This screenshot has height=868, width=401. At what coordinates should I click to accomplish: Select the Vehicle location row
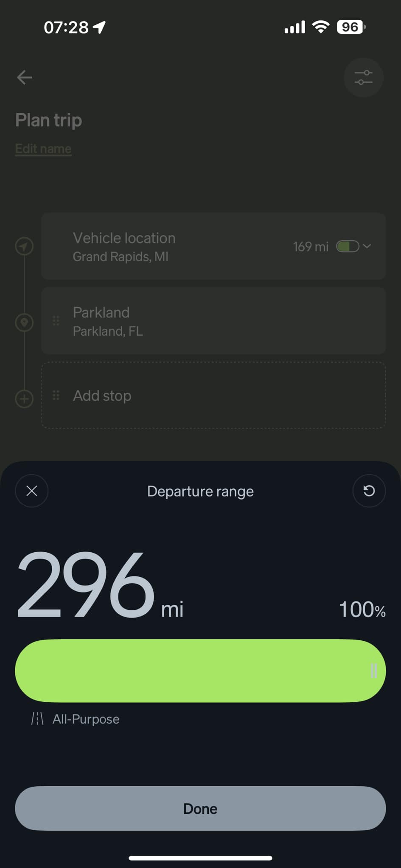tap(170, 246)
